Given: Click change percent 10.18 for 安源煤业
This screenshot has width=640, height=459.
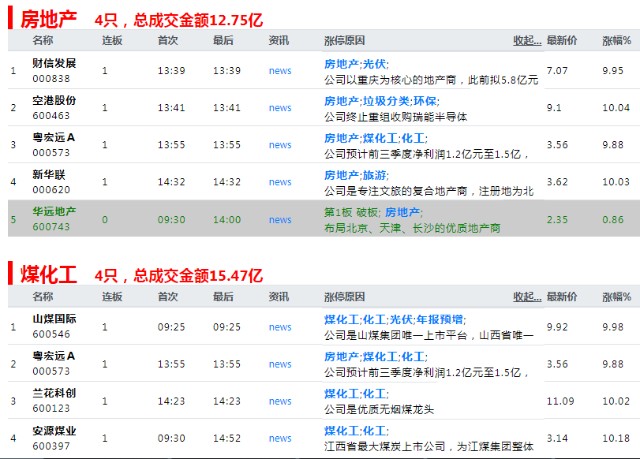Looking at the screenshot, I should click(x=616, y=438).
